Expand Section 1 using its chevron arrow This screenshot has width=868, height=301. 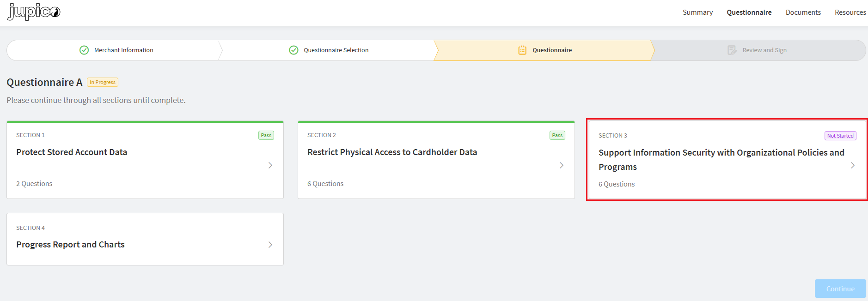270,165
